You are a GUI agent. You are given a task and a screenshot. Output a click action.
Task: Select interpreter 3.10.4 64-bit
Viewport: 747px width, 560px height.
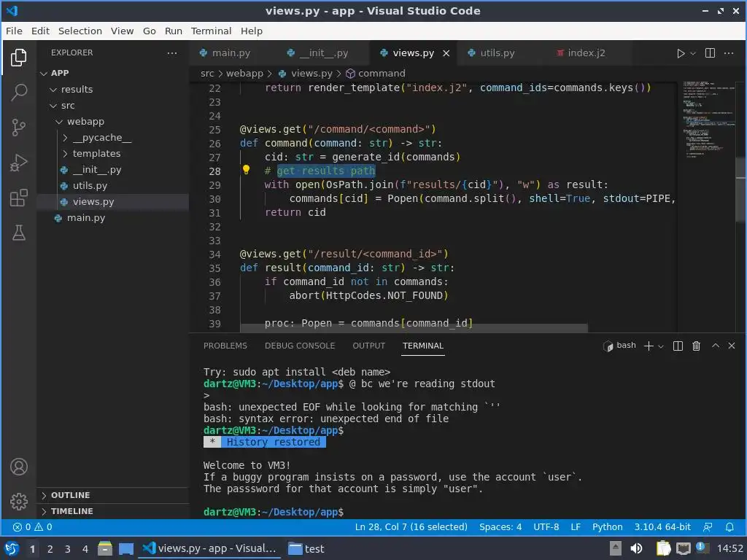[662, 527]
